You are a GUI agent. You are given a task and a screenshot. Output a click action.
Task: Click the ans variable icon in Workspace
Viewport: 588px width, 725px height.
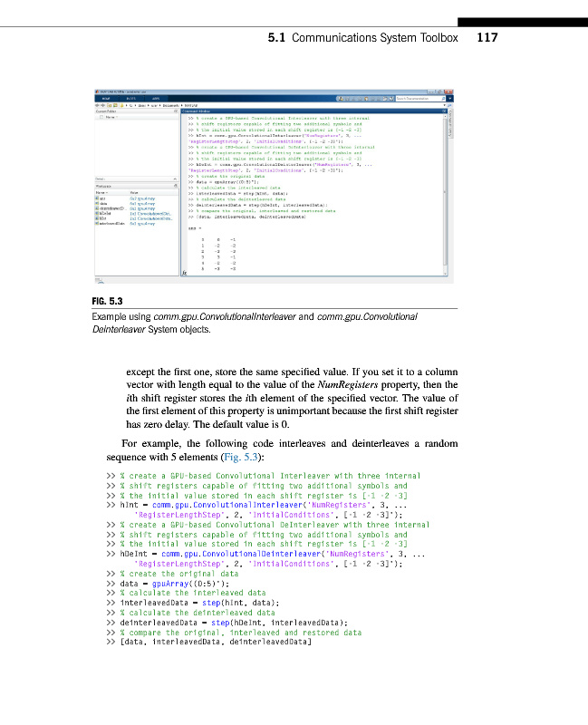pyautogui.click(x=98, y=197)
